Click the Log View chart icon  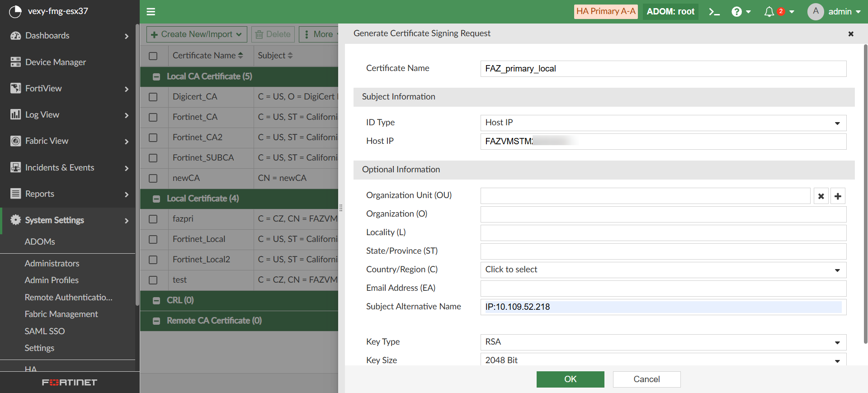[16, 114]
